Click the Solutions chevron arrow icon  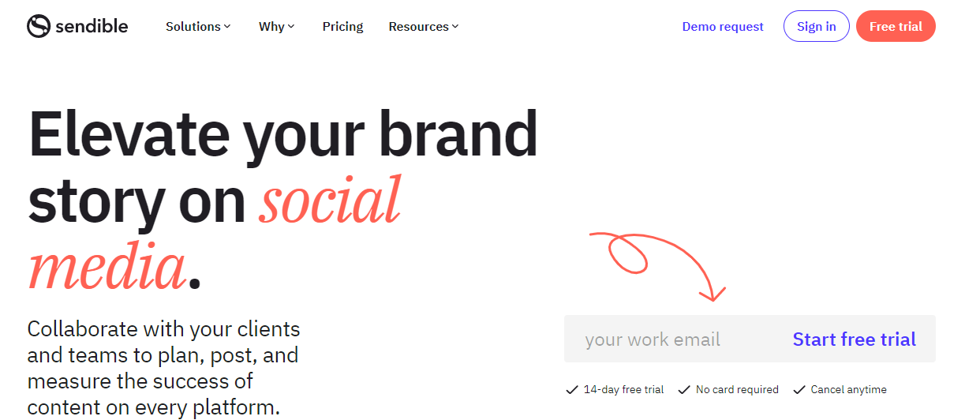click(x=227, y=26)
